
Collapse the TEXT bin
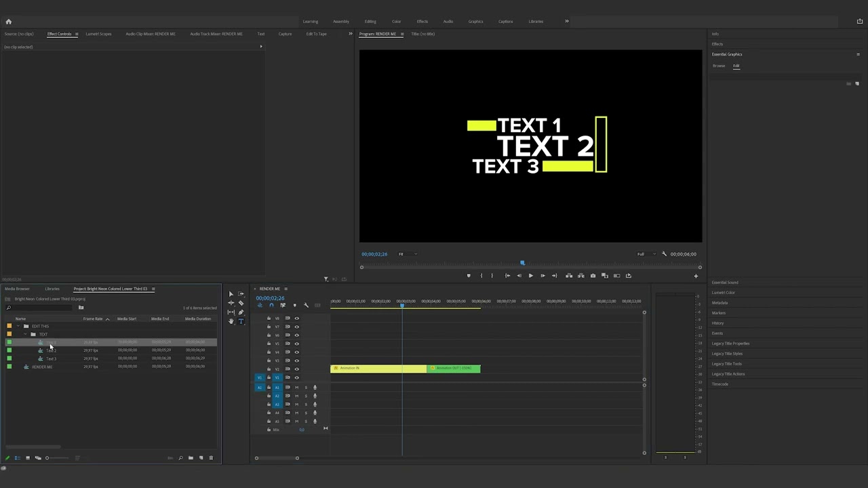[26, 334]
